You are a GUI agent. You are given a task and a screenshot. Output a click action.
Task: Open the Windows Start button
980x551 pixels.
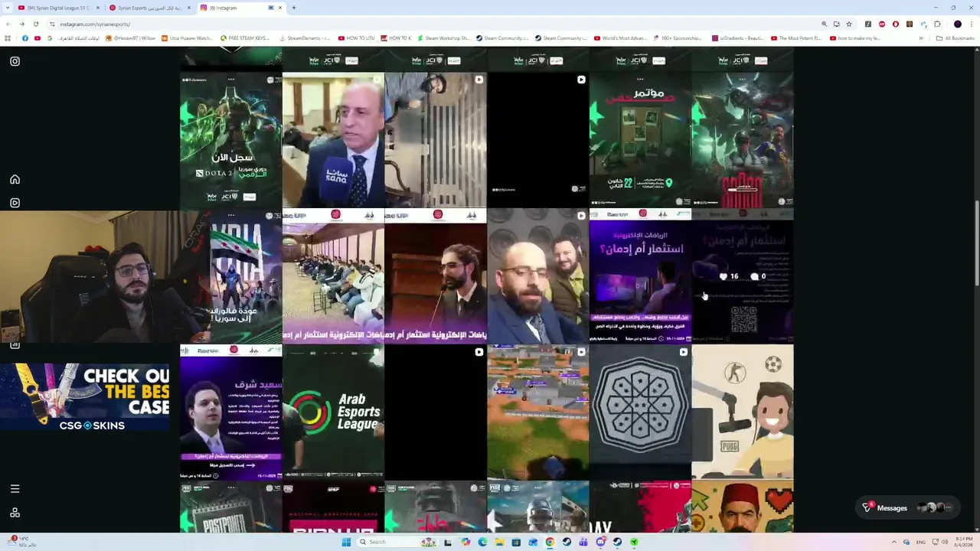click(x=346, y=542)
